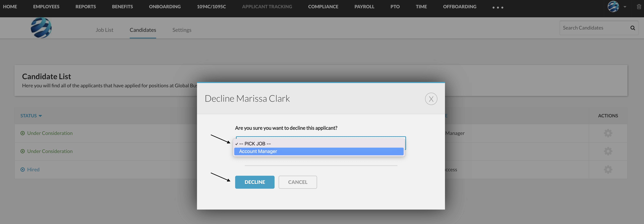Click the CANCEL button

(x=297, y=182)
